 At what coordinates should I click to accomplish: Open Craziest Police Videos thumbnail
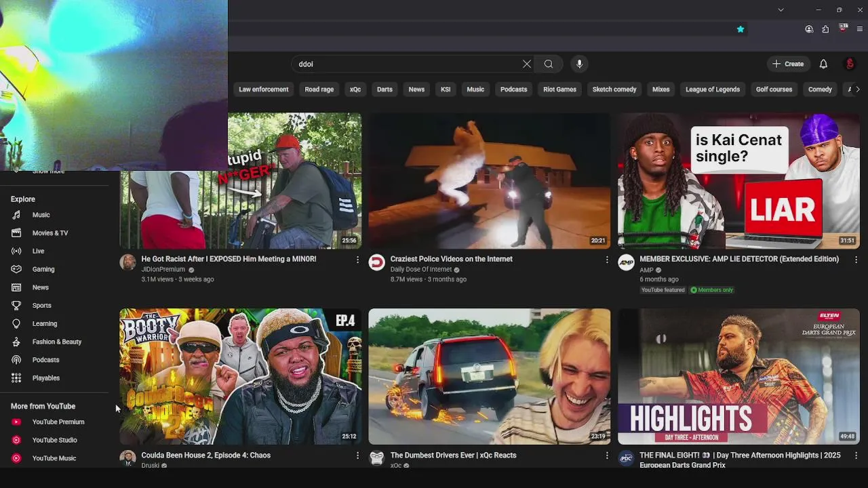(489, 180)
